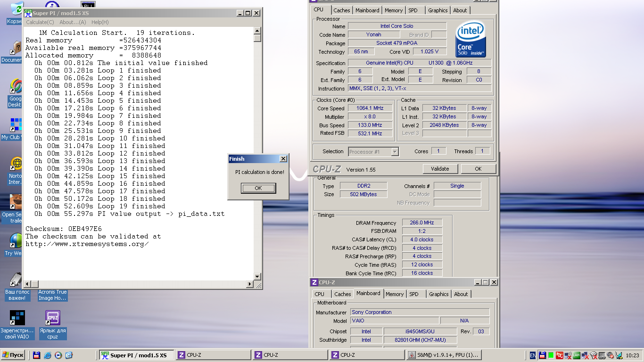Click the xtremesystems.org URL line in Super PI
Screen dimensions: 644x362
[x=87, y=244]
